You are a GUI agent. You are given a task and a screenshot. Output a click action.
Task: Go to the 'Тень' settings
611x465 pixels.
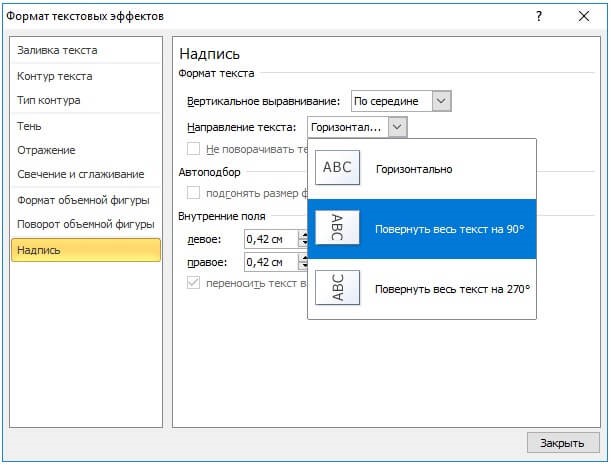click(x=28, y=125)
